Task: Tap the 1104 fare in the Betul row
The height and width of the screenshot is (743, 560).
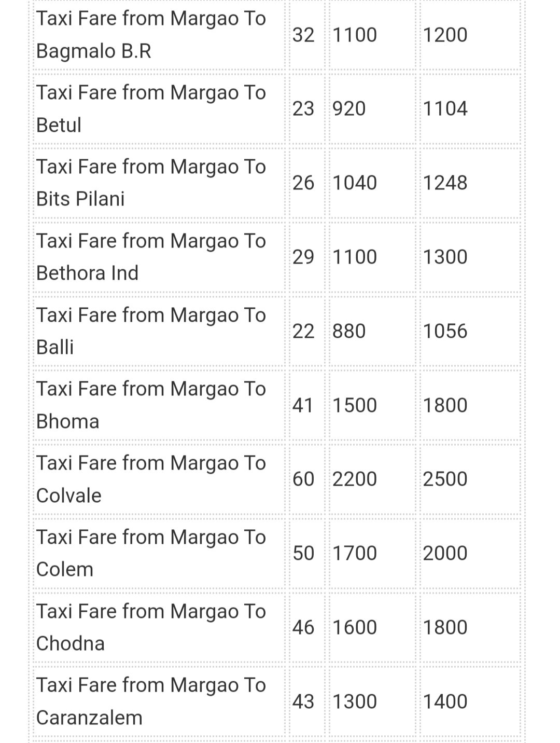Action: (445, 109)
